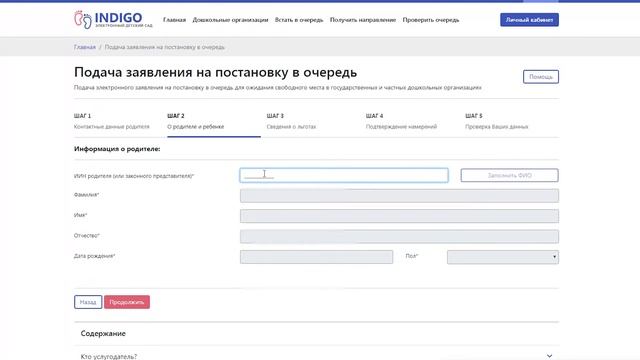
Task: Click the Отчество field
Action: [x=399, y=236]
